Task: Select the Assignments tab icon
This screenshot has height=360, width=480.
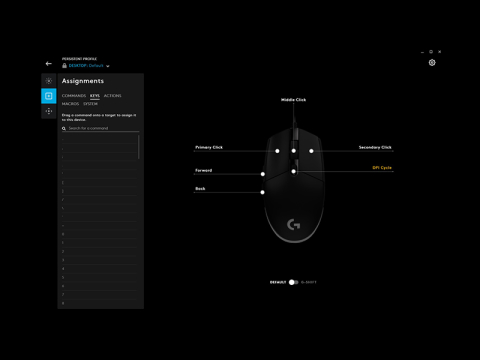Action: pyautogui.click(x=49, y=96)
